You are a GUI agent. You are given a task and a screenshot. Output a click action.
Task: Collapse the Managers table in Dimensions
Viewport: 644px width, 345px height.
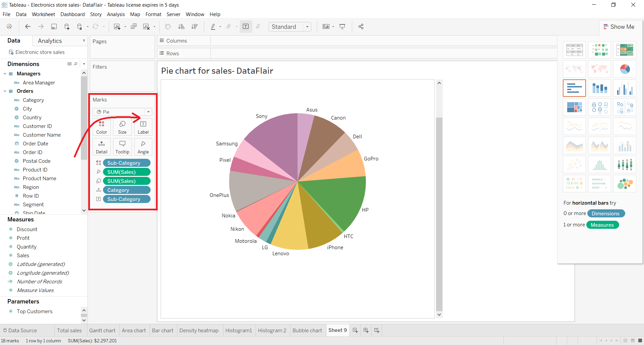point(5,74)
